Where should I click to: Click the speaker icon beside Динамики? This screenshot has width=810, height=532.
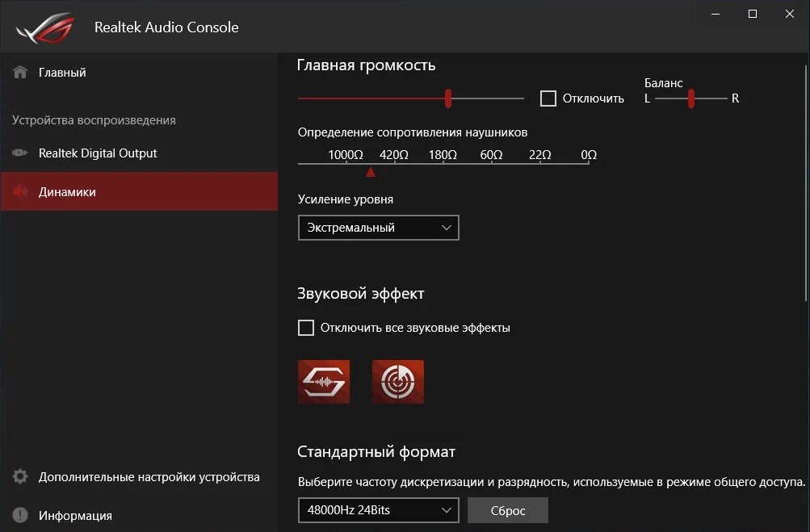point(20,191)
